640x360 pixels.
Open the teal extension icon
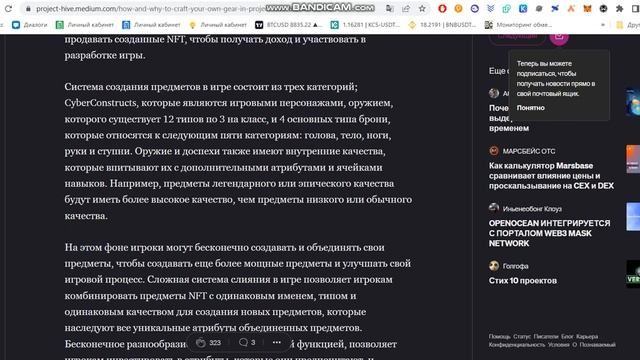pyautogui.click(x=507, y=9)
